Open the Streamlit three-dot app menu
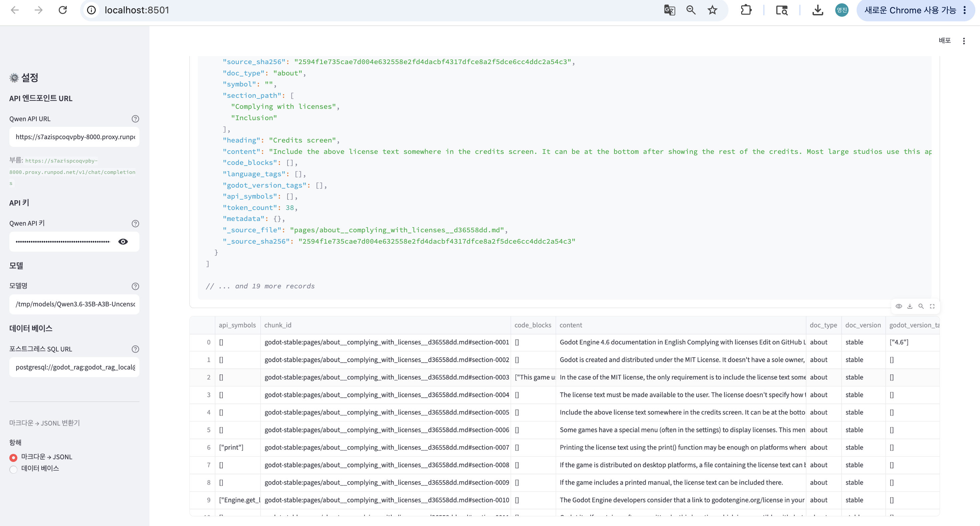Image resolution: width=980 pixels, height=526 pixels. click(x=964, y=41)
